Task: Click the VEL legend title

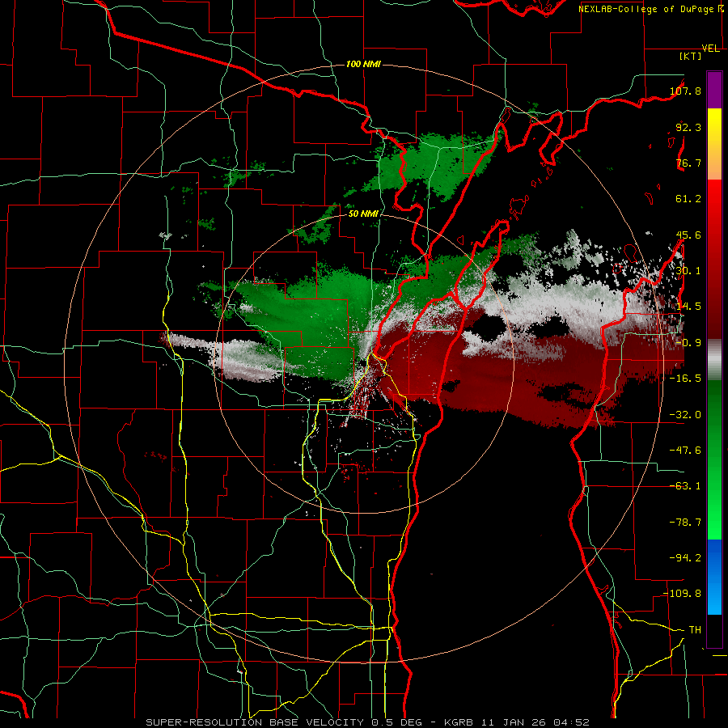Action: (x=711, y=49)
